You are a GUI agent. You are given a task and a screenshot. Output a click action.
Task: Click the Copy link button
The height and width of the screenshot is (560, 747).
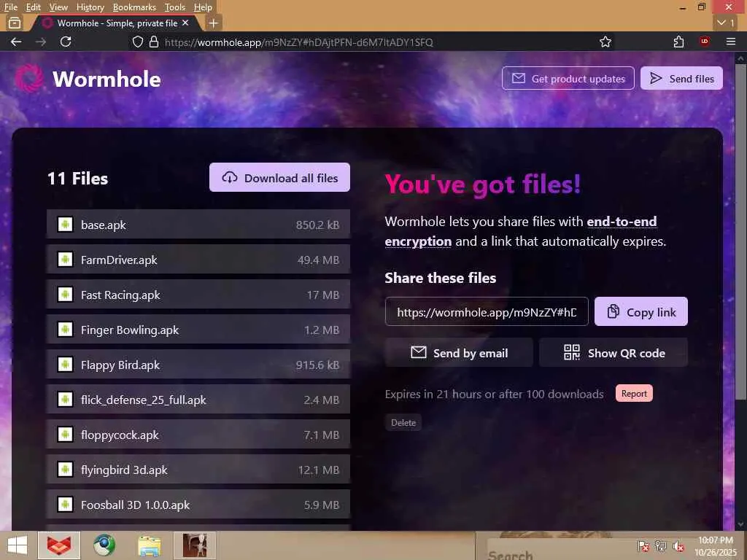click(640, 312)
